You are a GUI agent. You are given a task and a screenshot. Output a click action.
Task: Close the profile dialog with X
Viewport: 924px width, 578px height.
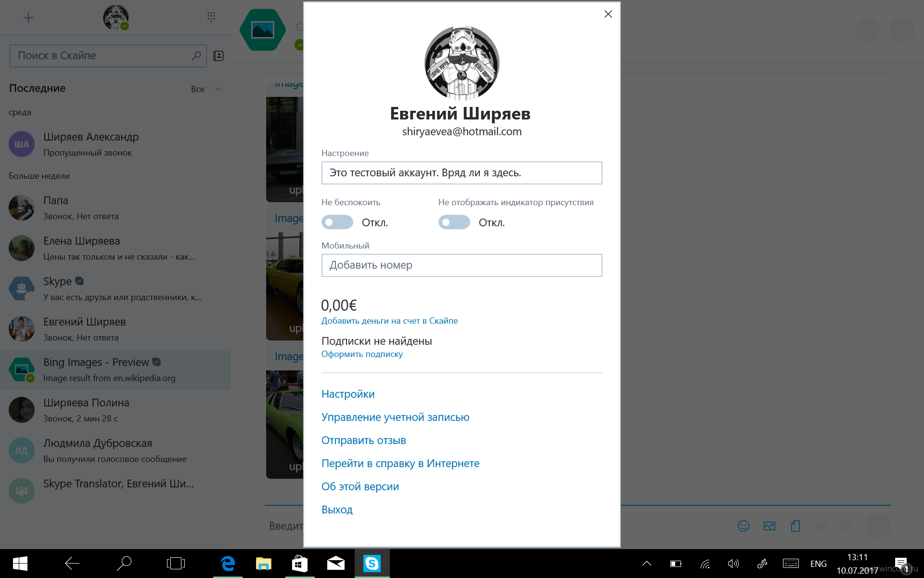click(608, 14)
